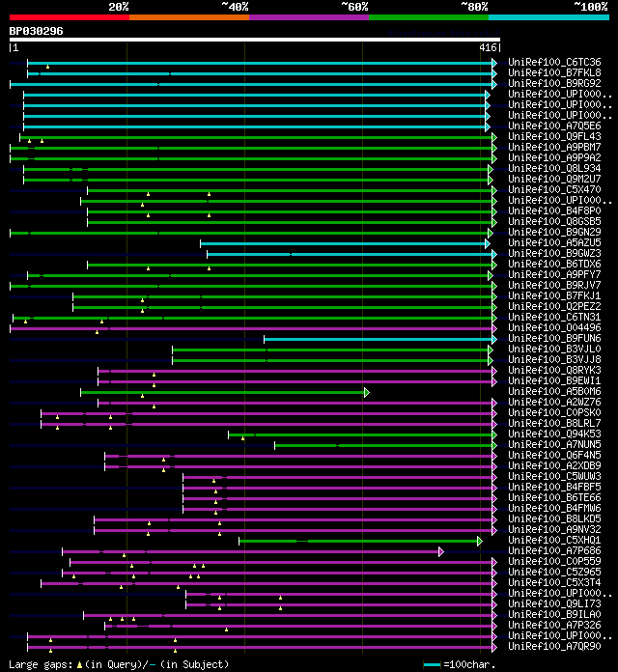Select subject label UniRef100_Q9M2U7

point(554,179)
